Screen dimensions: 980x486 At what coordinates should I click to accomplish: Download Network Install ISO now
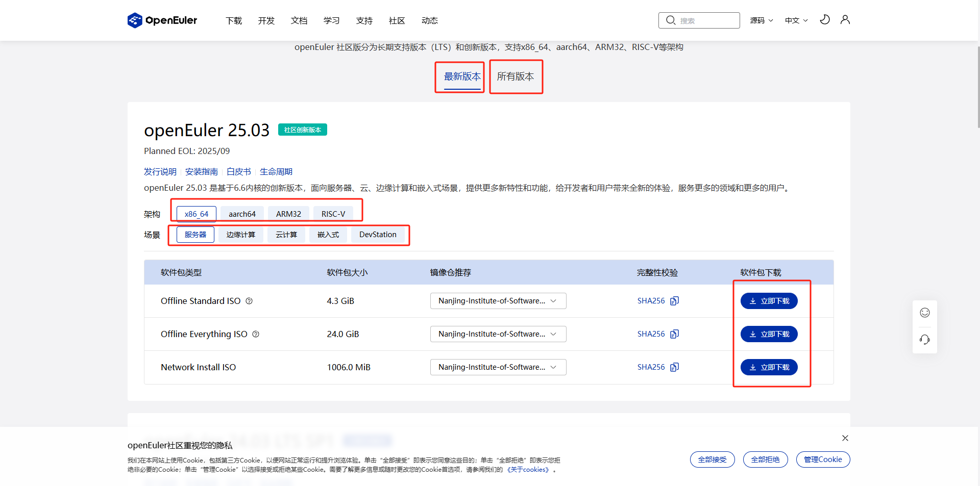point(769,367)
